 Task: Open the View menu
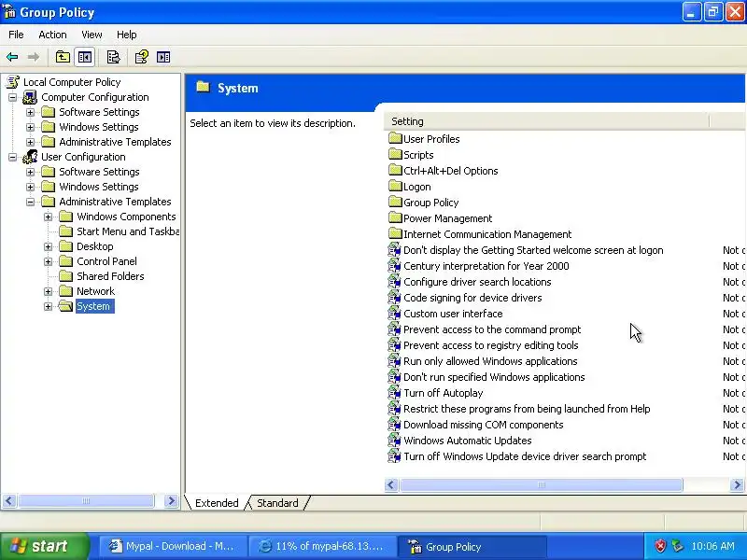(92, 35)
